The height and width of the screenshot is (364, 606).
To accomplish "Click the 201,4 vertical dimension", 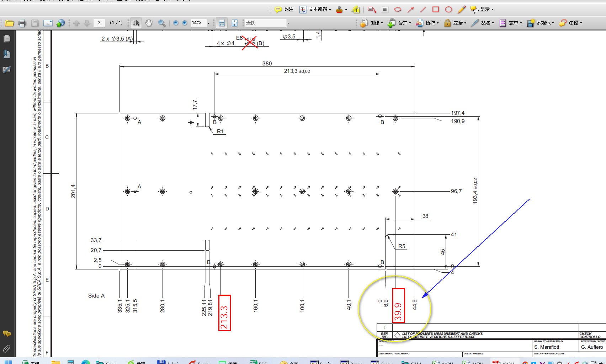I will click(73, 191).
